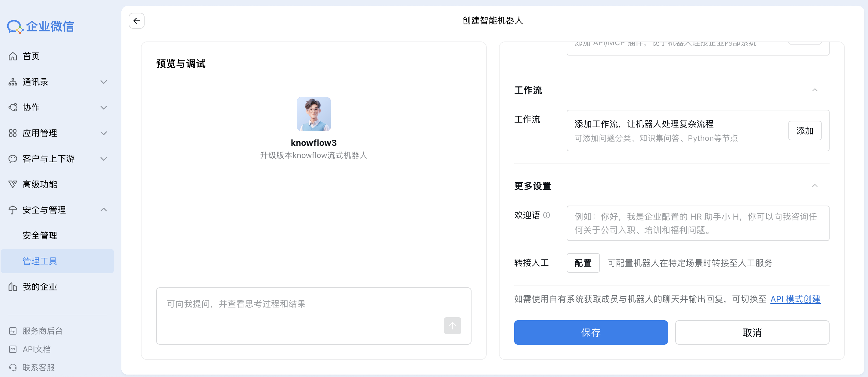The height and width of the screenshot is (377, 868).
Task: Click 可配置机器人在特定场景时转接至人工服务 text
Action: 690,263
